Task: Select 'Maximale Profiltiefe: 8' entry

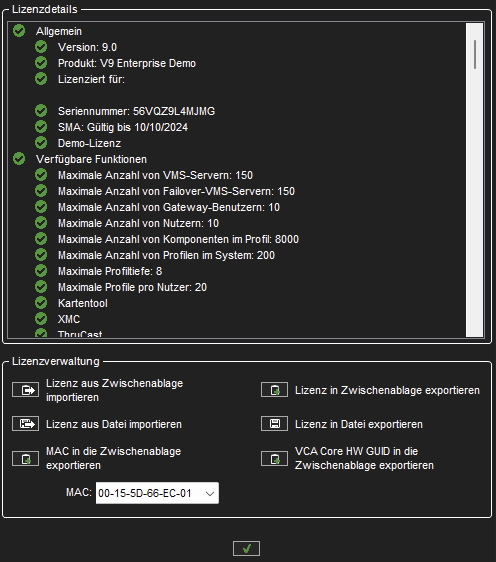Action: pyautogui.click(x=110, y=271)
